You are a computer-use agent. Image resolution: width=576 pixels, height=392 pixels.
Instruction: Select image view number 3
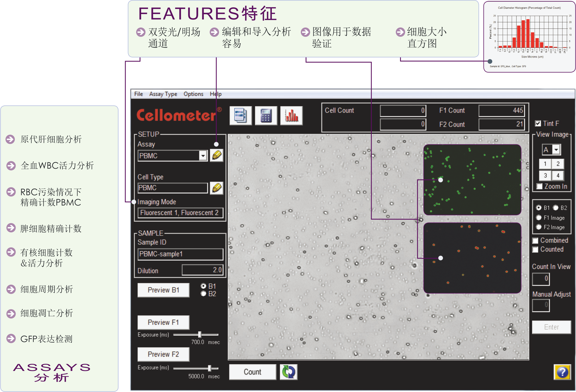tap(545, 175)
